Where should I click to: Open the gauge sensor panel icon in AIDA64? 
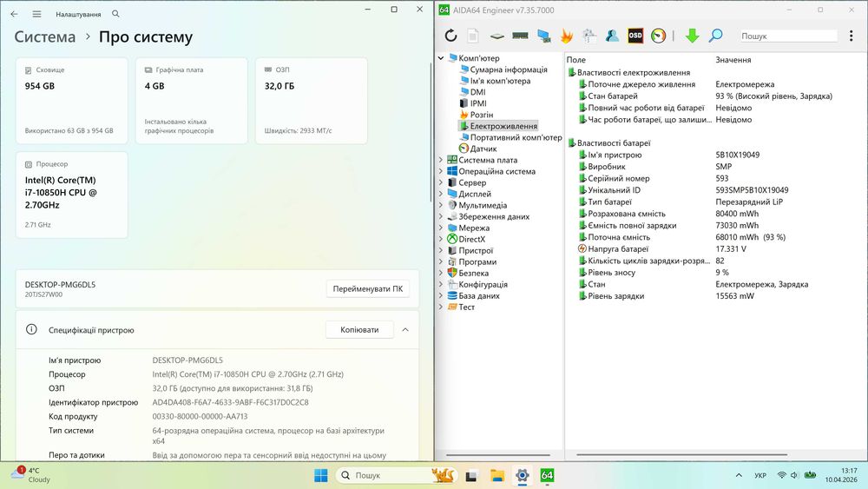[658, 36]
